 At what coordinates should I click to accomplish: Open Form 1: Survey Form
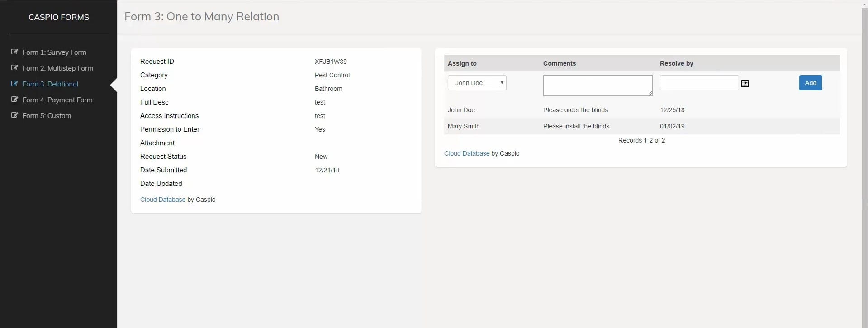(54, 52)
